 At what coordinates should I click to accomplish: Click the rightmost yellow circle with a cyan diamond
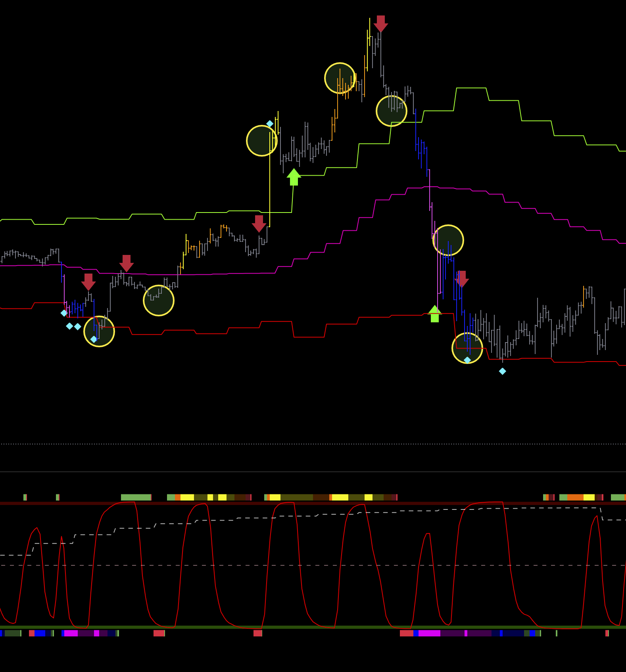pos(467,348)
